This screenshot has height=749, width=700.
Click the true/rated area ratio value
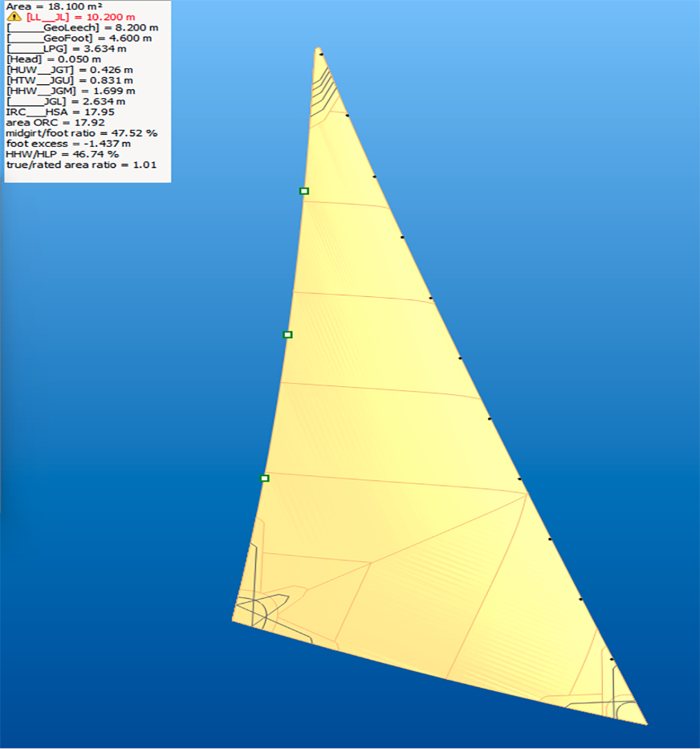point(80,165)
